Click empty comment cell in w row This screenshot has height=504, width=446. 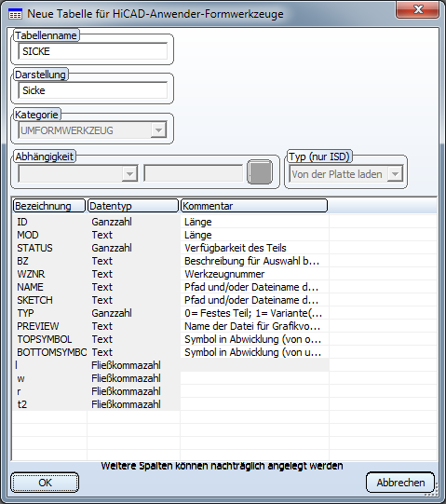(x=254, y=378)
